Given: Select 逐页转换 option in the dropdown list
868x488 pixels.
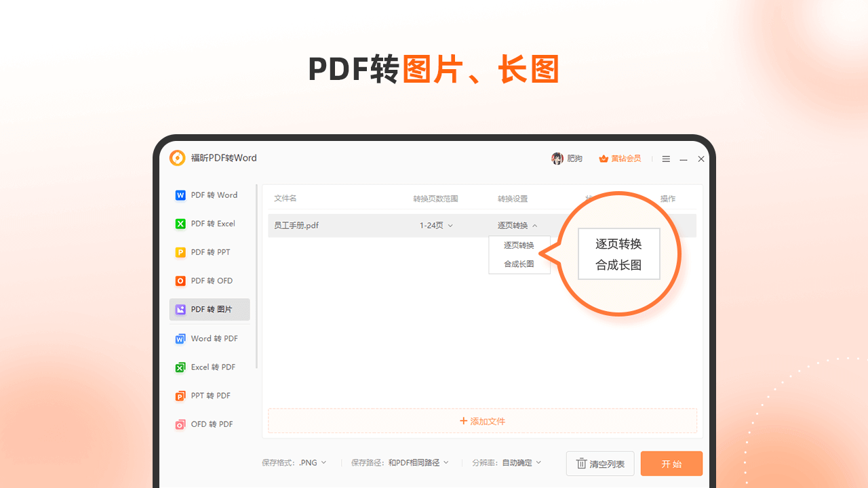Looking at the screenshot, I should pyautogui.click(x=519, y=245).
